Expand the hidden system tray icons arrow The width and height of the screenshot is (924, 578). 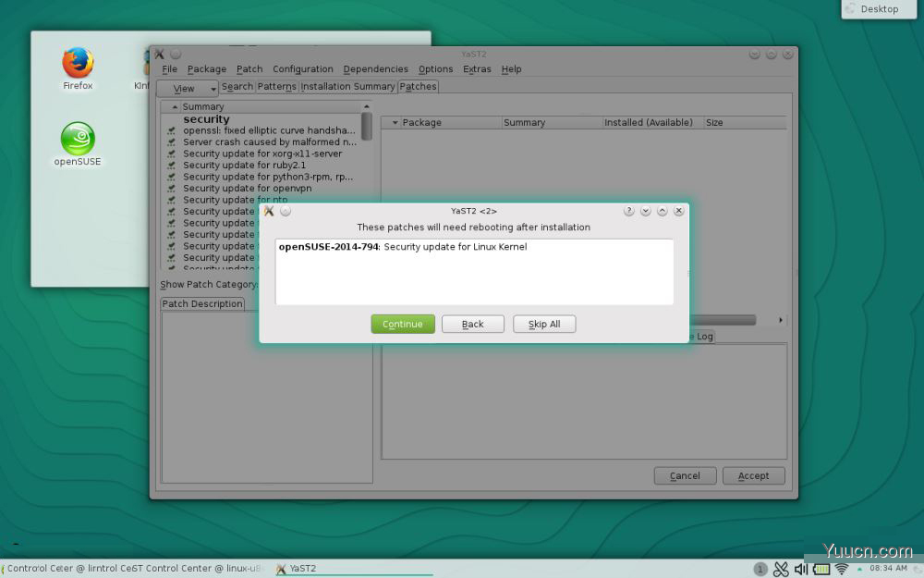pos(859,568)
